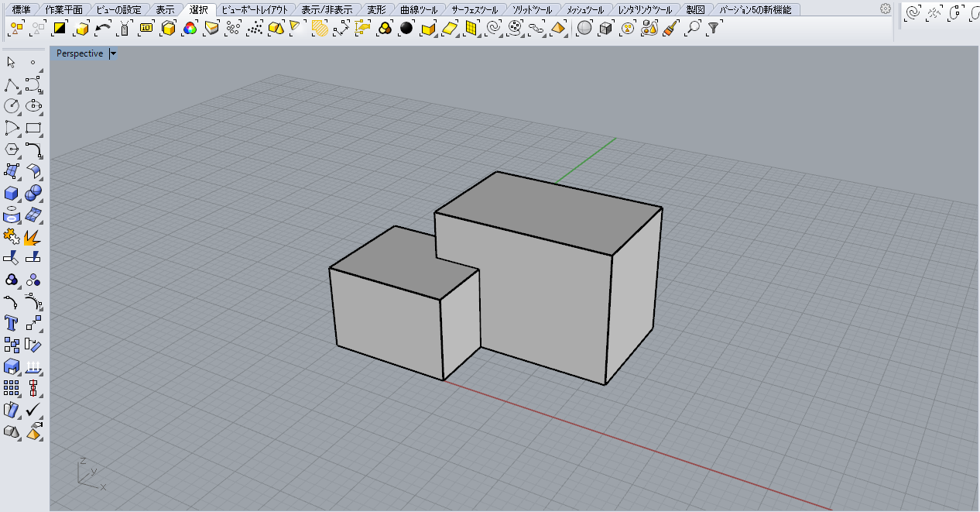The image size is (980, 512).
Task: Click the Rectangular Array grid icon in sidebar
Action: (x=12, y=388)
